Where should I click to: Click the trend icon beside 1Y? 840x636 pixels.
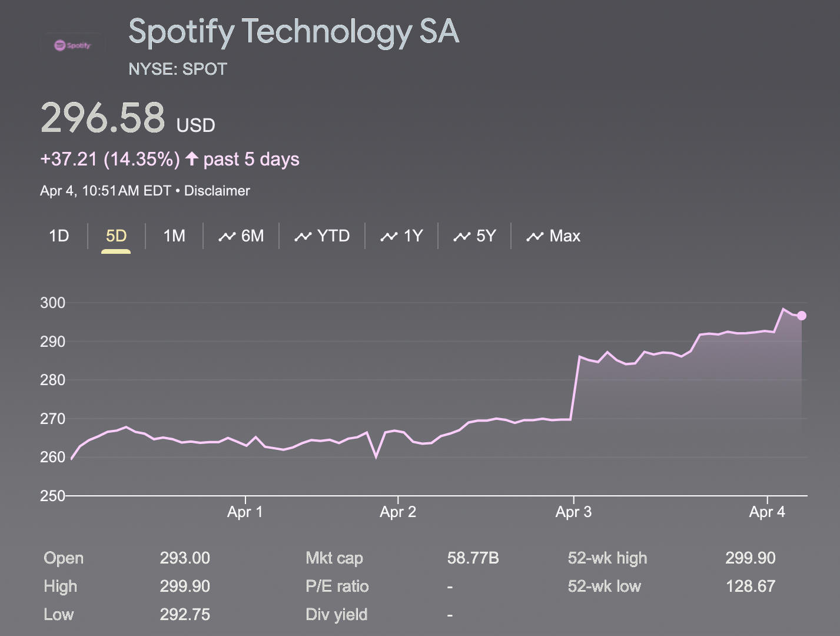coord(389,237)
